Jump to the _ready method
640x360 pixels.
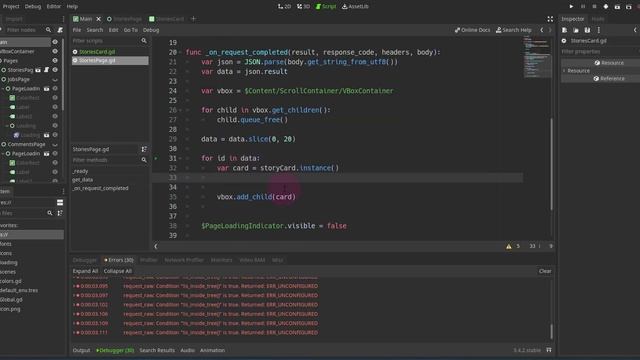click(x=80, y=171)
